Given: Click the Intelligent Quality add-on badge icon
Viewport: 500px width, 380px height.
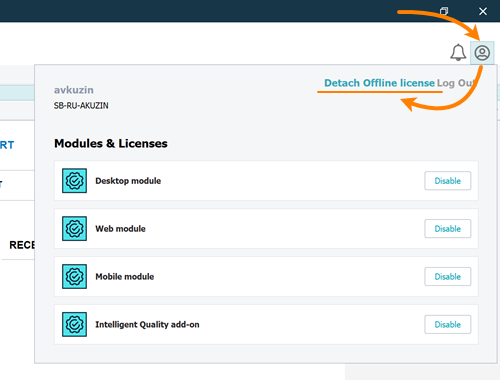Looking at the screenshot, I should (74, 324).
